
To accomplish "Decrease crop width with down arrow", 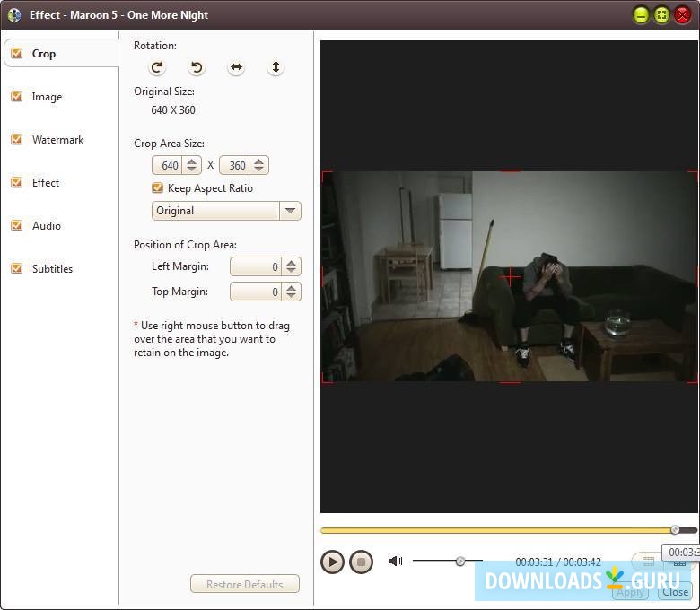I will coord(191,170).
